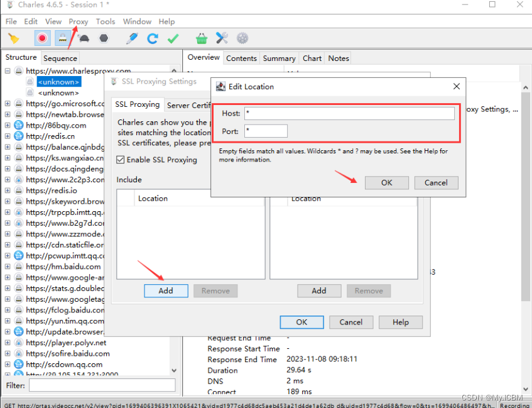The height and width of the screenshot is (408, 532).
Task: Select the second <unknown> request
Action: [58, 93]
